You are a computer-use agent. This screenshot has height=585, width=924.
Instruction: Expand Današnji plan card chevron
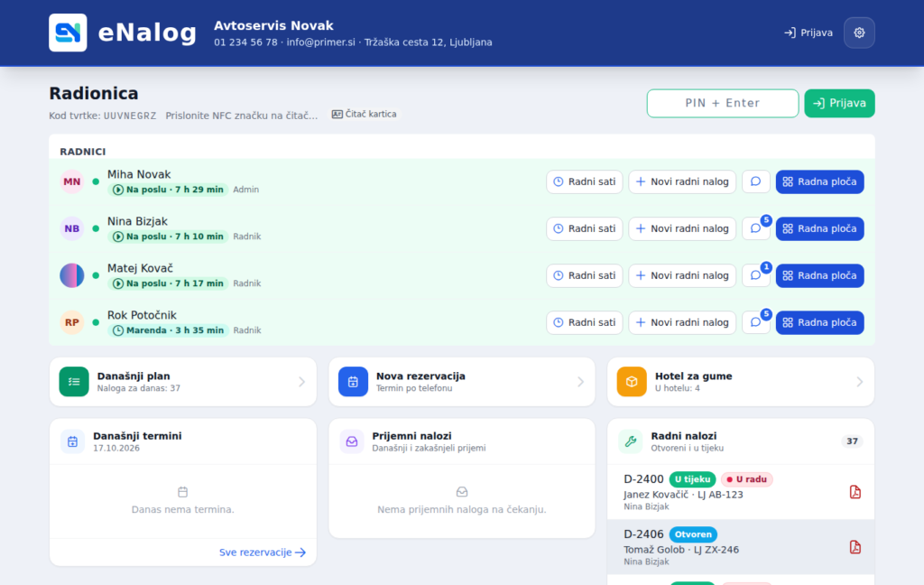(301, 382)
